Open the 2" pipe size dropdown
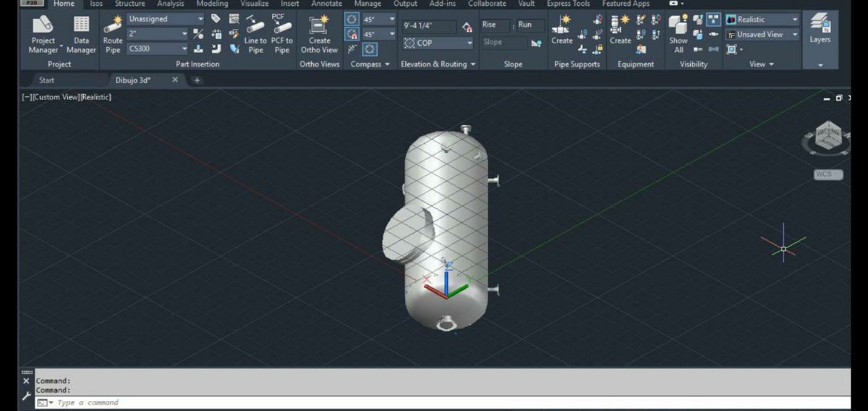Image resolution: width=868 pixels, height=411 pixels. [158, 34]
